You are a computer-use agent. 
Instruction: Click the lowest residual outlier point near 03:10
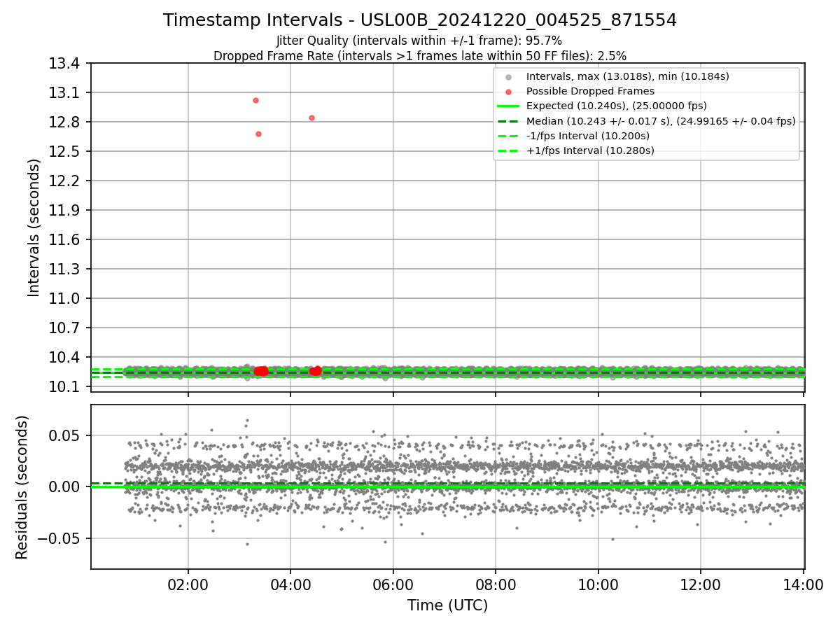point(246,544)
